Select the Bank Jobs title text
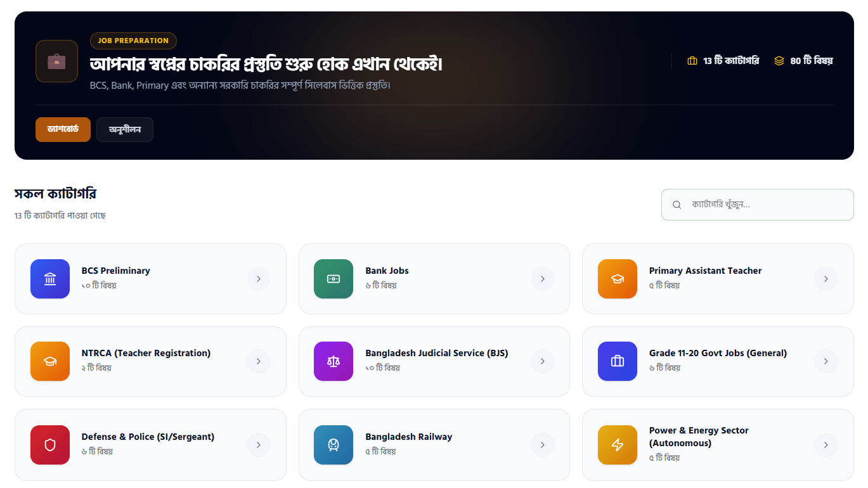868x488 pixels. (387, 271)
